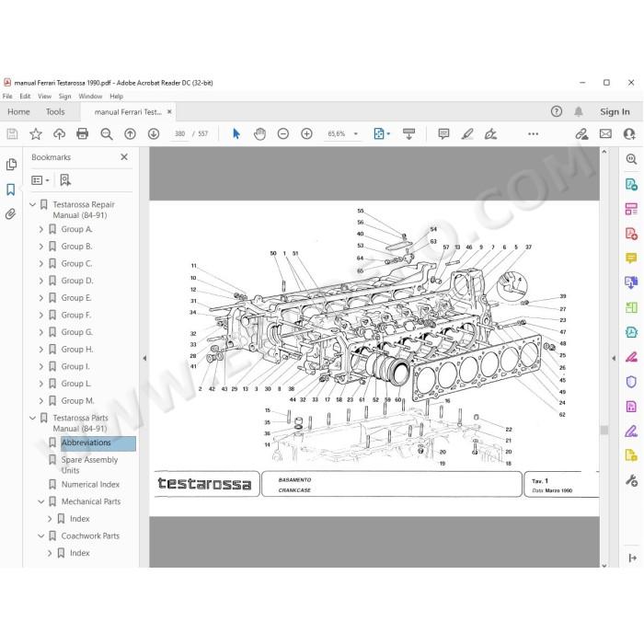644x644 pixels.
Task: Click the scrolling mode keyboard icon
Action: [408, 134]
